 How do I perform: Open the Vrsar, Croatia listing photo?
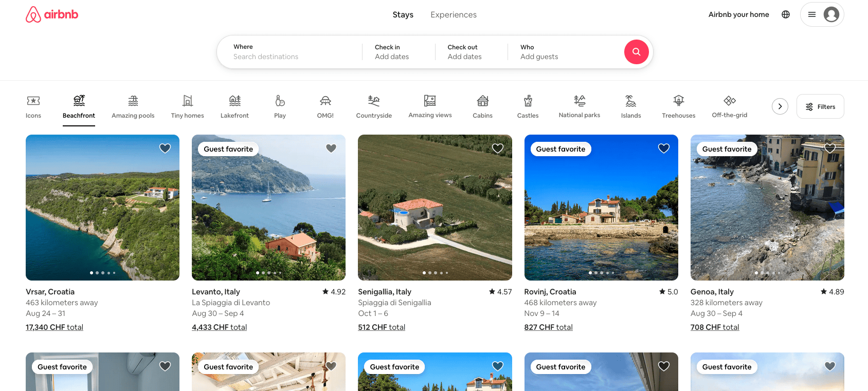click(x=102, y=208)
